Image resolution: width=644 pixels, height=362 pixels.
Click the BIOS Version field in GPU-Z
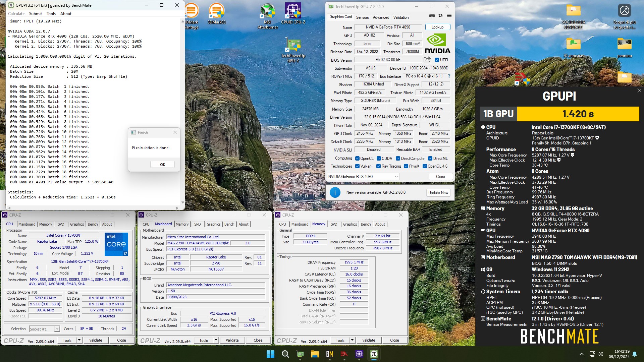[x=388, y=60]
